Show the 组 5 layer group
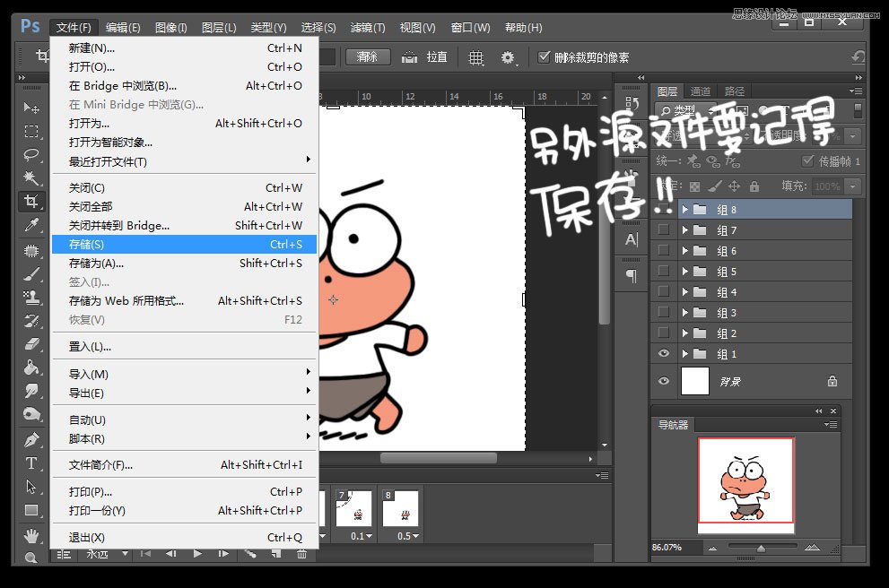 663,271
